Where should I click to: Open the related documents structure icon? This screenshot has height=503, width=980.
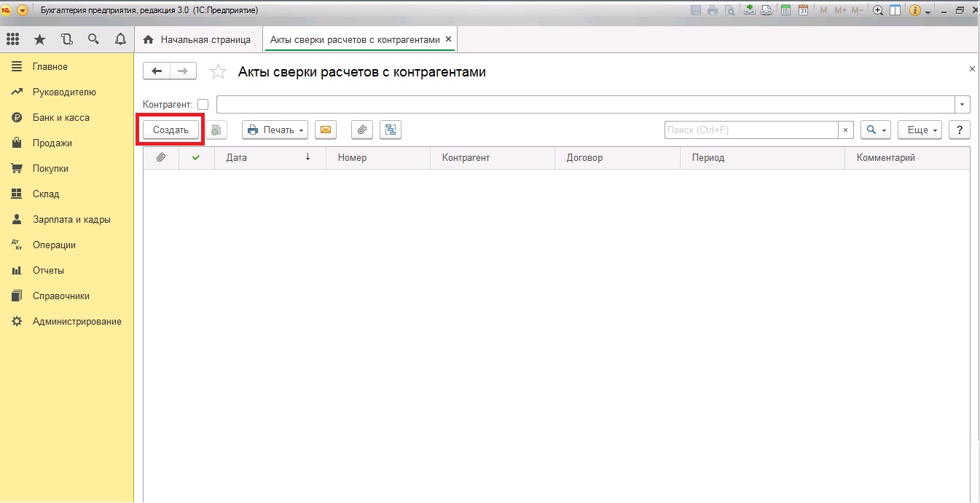[x=391, y=130]
